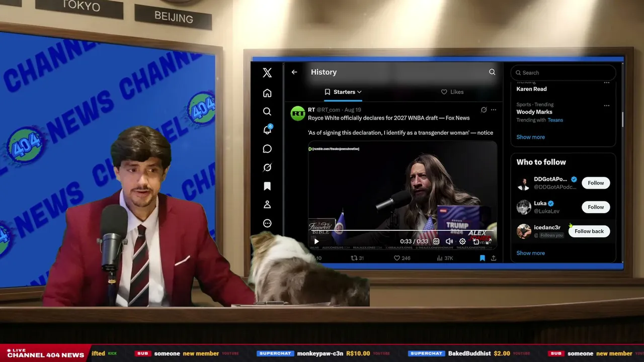Viewport: 644px width, 362px height.
Task: Open icedanc3r's profile picture
Action: 524,231
